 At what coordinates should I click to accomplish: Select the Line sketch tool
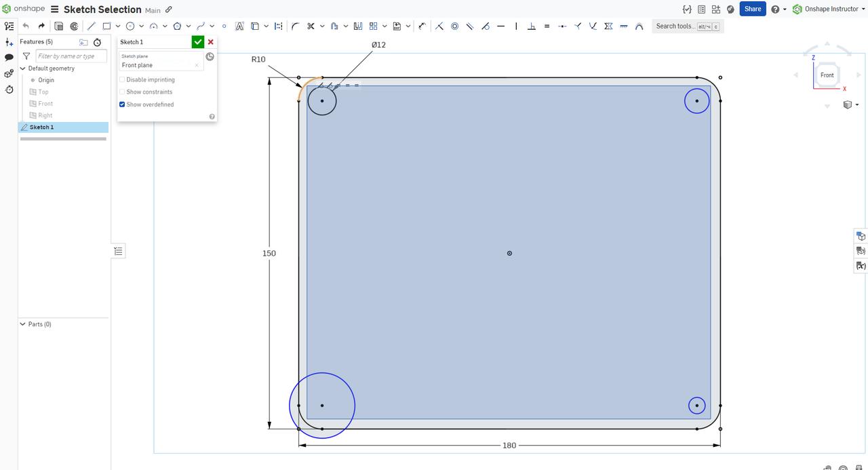(x=91, y=26)
